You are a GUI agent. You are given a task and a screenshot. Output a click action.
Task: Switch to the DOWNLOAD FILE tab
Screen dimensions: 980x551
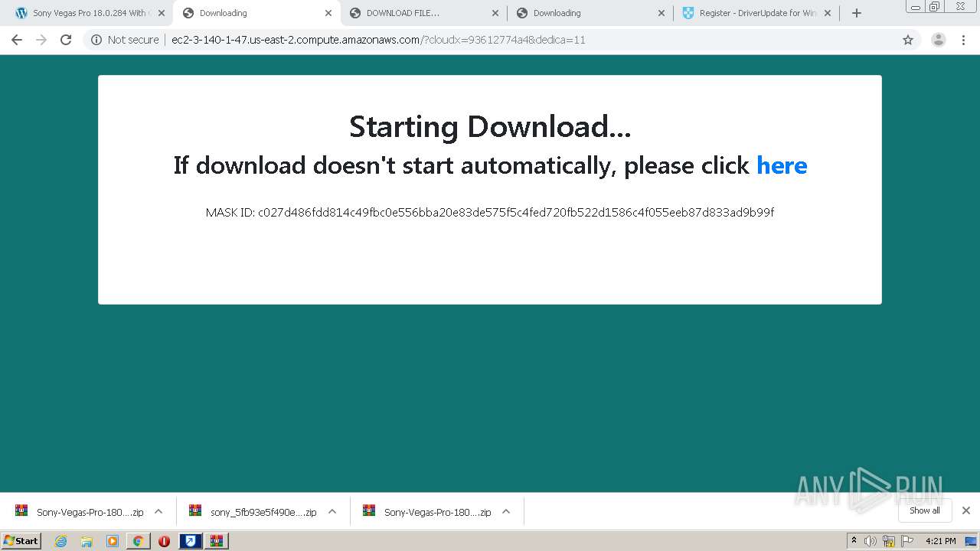(423, 13)
